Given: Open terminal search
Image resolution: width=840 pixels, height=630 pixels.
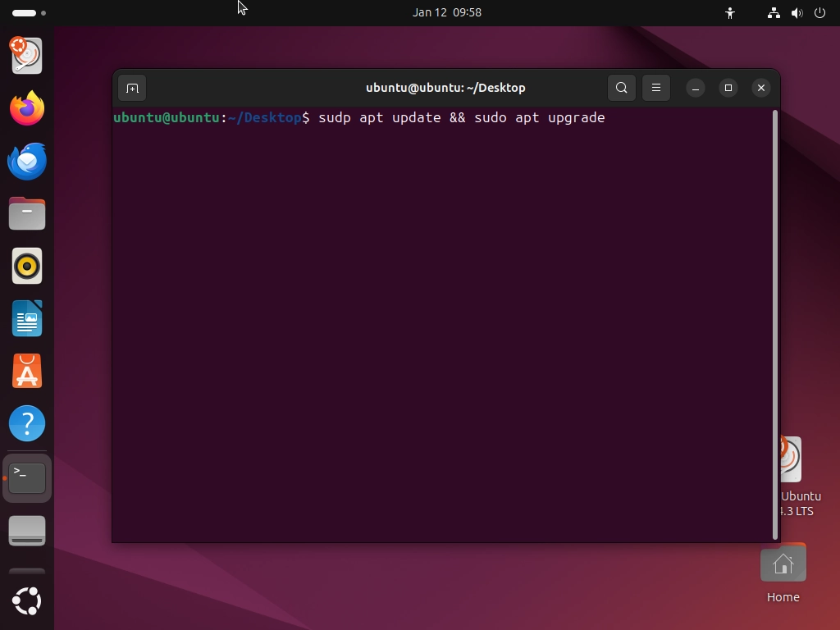Looking at the screenshot, I should [622, 88].
